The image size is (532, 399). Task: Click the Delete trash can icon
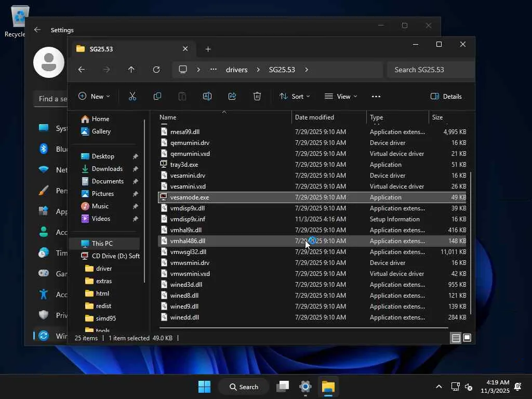257,96
